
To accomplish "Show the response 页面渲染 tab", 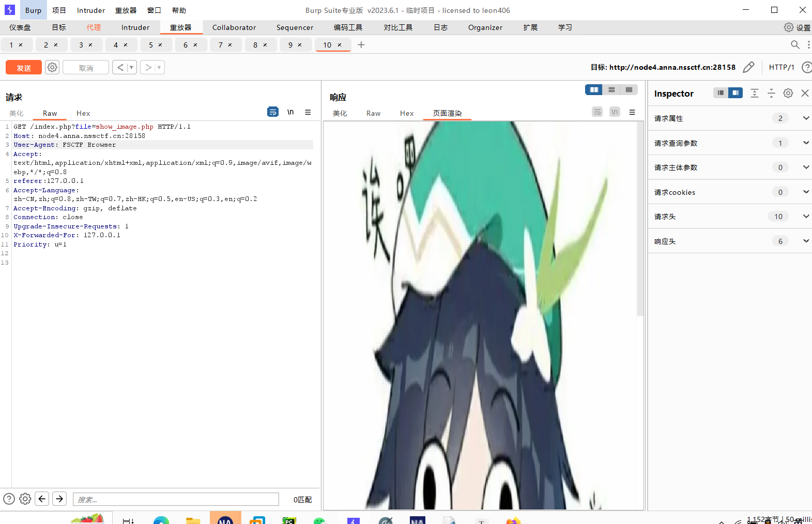I will (447, 113).
